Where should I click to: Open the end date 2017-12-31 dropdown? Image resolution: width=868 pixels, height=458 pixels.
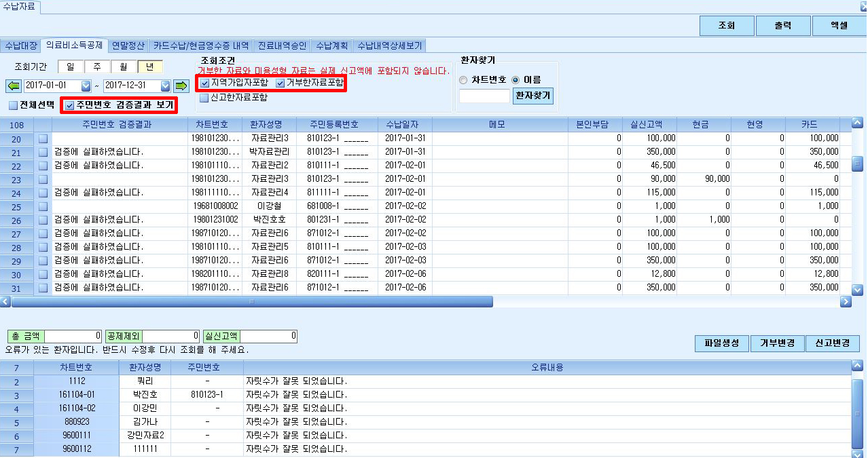point(165,86)
